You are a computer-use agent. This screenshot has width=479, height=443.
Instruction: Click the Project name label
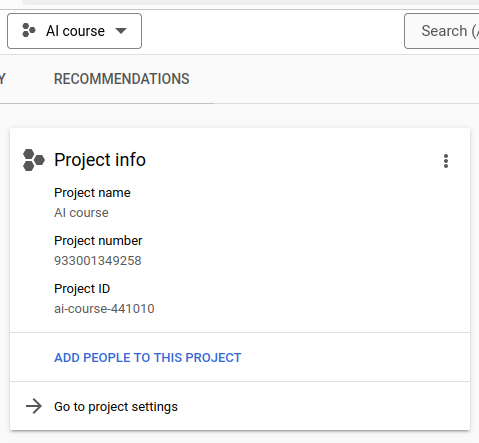(92, 193)
